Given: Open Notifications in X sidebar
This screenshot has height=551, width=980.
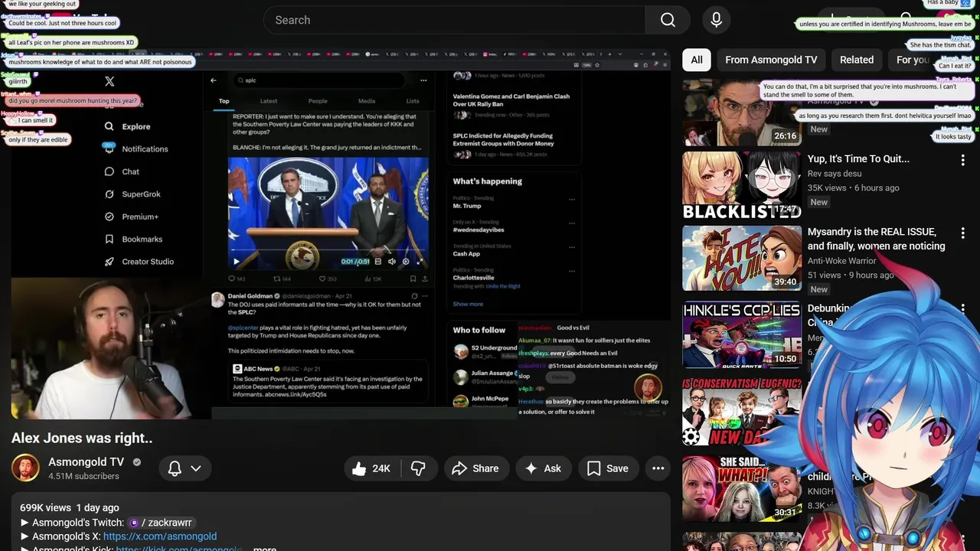Looking at the screenshot, I should (x=136, y=148).
